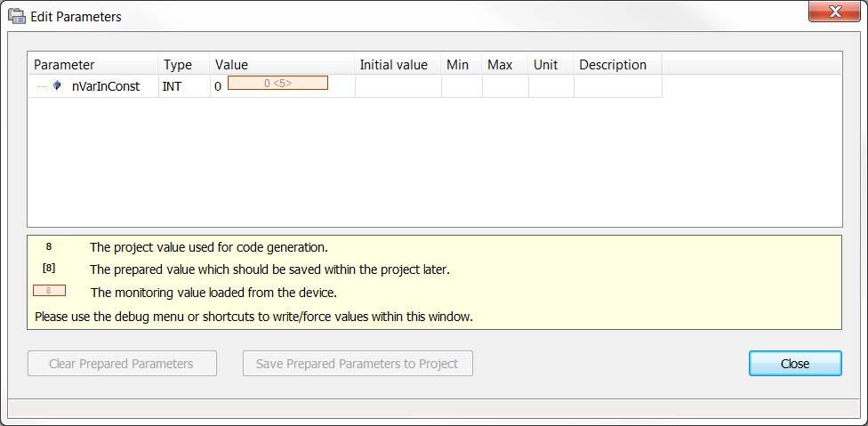Click the Value column header
The height and width of the screenshot is (426, 868).
pos(282,65)
